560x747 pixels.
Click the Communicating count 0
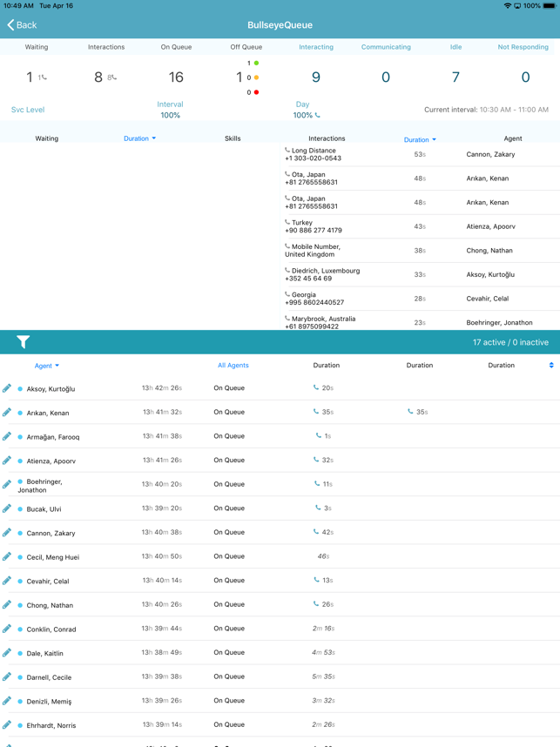pos(386,77)
